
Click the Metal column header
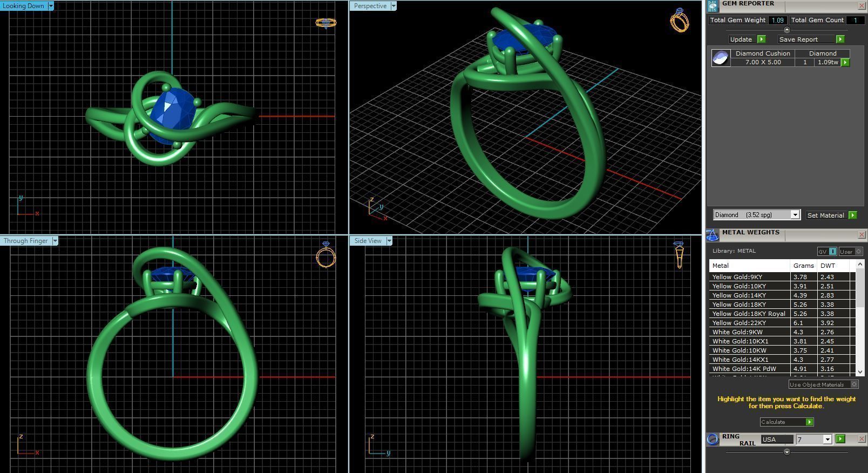[x=749, y=266]
